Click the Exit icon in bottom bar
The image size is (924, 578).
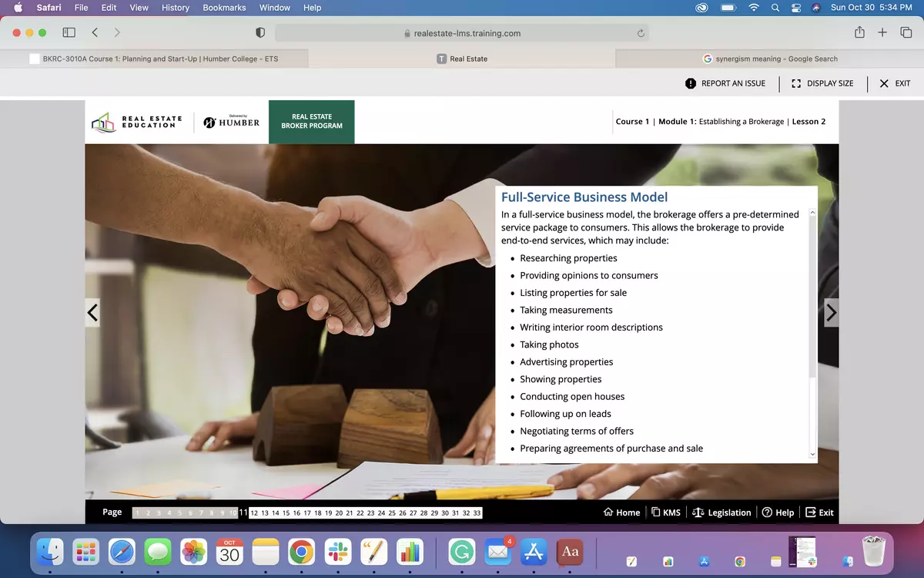tap(811, 512)
